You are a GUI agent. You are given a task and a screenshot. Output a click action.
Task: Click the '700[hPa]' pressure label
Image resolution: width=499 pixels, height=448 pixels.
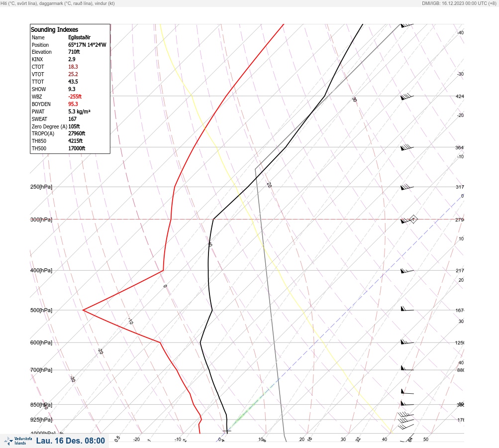pyautogui.click(x=41, y=370)
